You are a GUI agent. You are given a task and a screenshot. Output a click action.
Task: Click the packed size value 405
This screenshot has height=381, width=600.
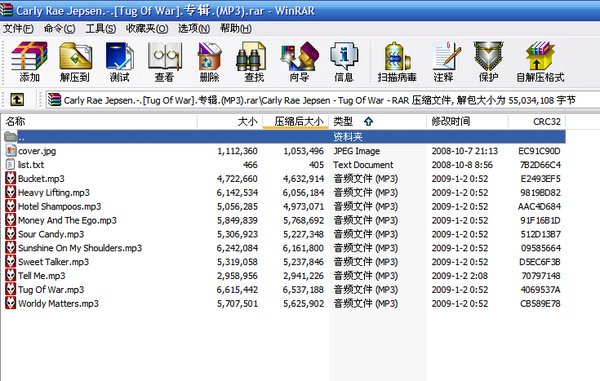[316, 165]
